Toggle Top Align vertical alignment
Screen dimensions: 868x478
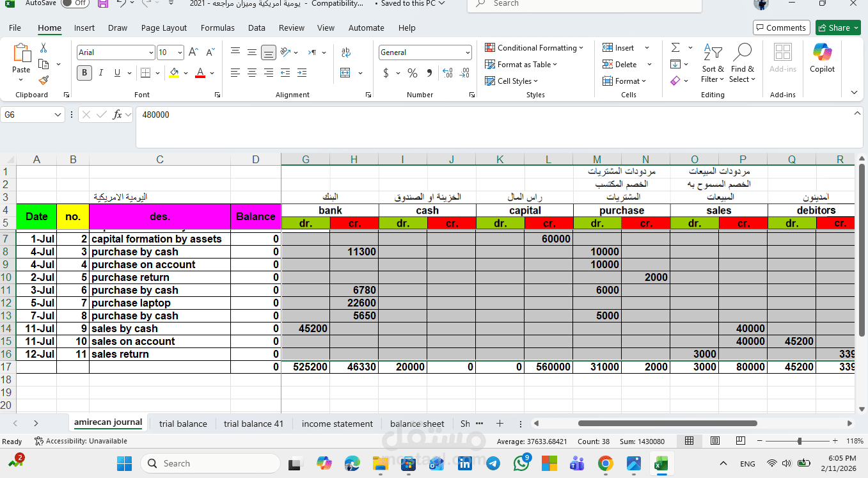click(x=235, y=52)
